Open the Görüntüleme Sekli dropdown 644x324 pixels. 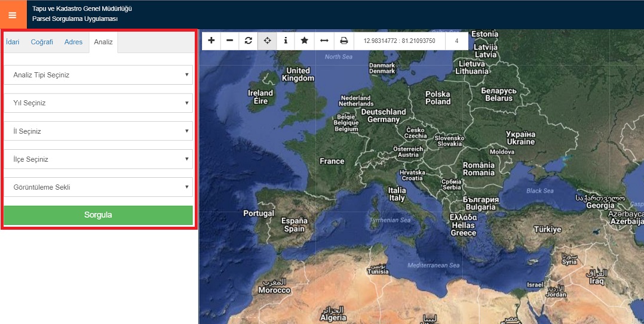pos(99,187)
